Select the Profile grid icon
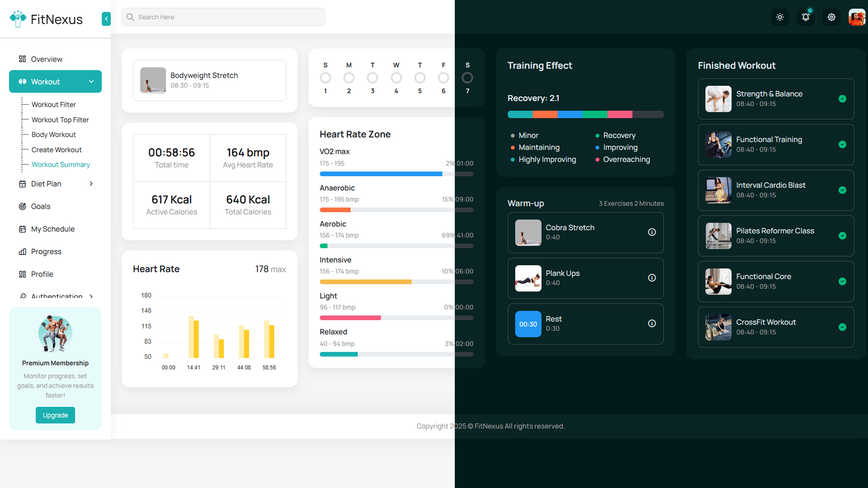The width and height of the screenshot is (868, 488). coord(23,274)
